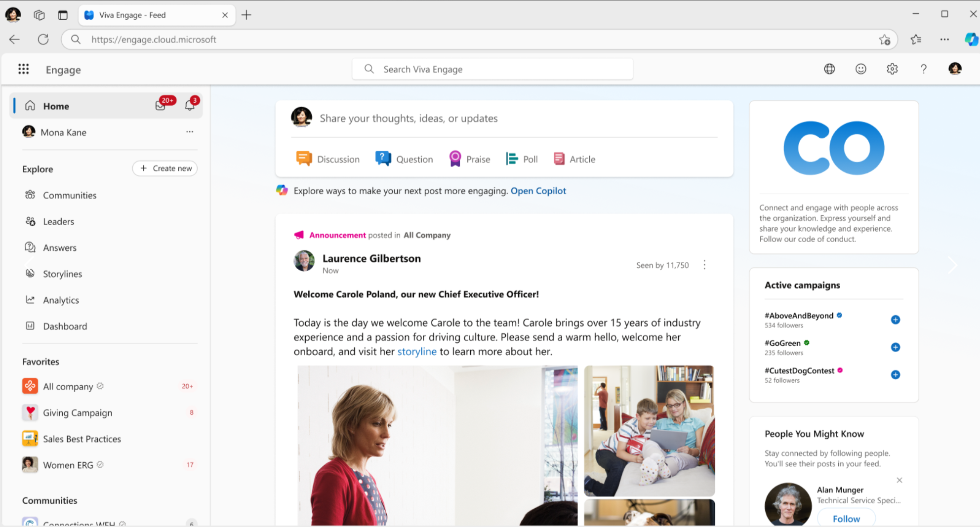Open Copilot from the suggestion banner link

[538, 191]
